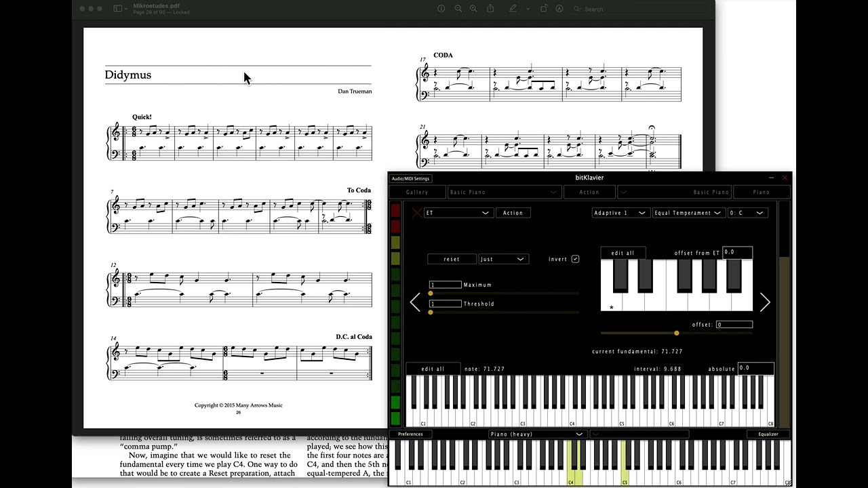Click the Threshold value field
Screen dimensions: 868x488
point(445,304)
